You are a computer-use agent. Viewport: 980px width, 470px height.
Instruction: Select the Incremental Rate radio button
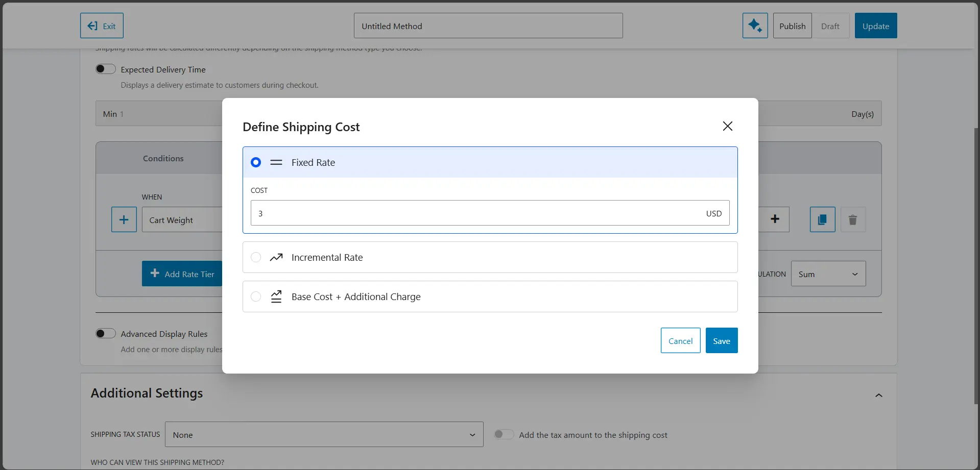point(255,257)
